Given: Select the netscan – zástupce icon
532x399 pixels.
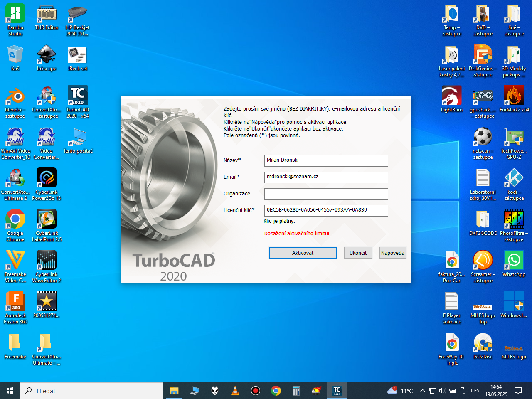Looking at the screenshot, I should 483,143.
